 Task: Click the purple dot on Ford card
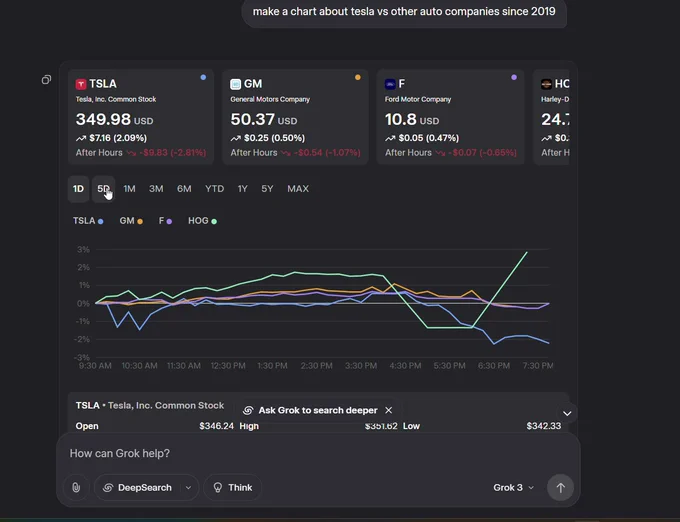click(x=514, y=78)
